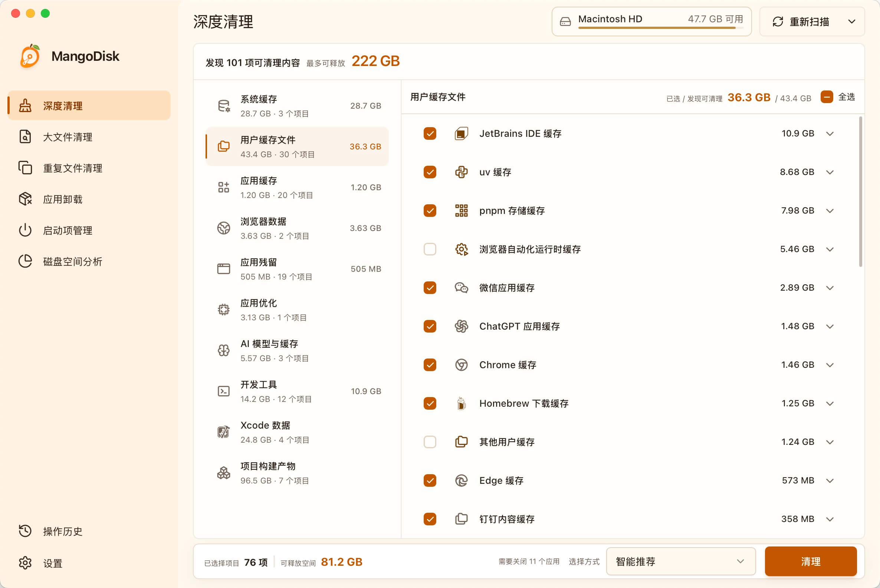Screen dimensions: 880x588
Task: Click the 222 GB total releasable size
Action: 376,61
